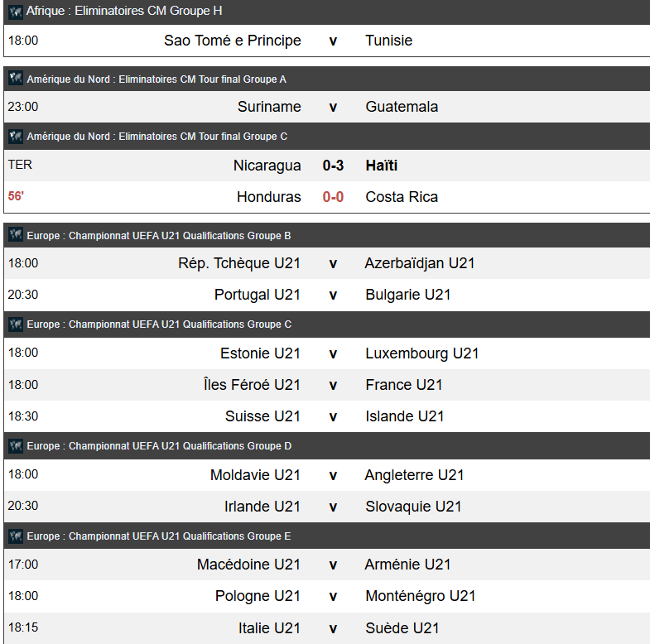650x644 pixels.
Task: Select Portugal U21 team name
Action: 257,295
